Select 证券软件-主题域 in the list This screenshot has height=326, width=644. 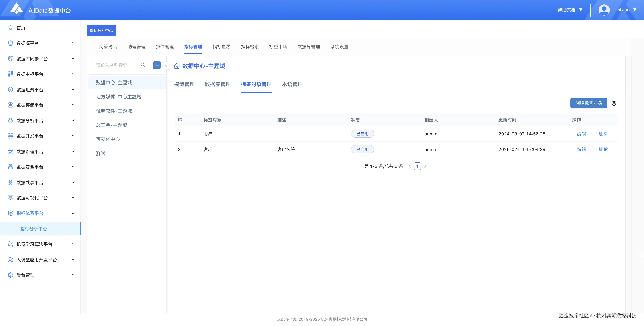coord(114,111)
